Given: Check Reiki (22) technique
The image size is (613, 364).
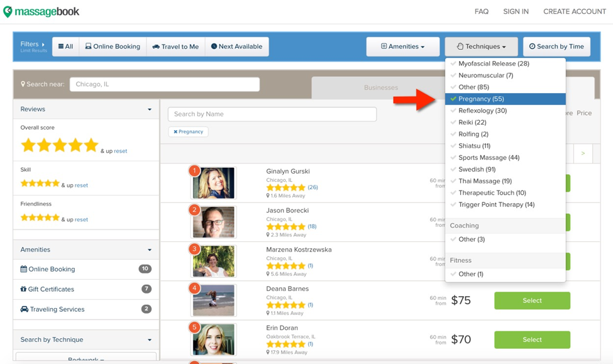Looking at the screenshot, I should [505, 123].
